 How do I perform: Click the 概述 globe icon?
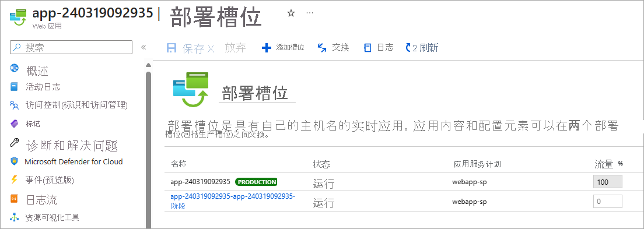pos(15,68)
